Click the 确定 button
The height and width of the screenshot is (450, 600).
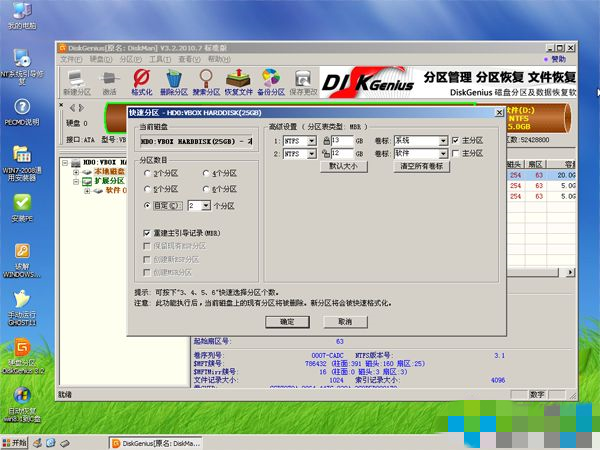tap(287, 322)
